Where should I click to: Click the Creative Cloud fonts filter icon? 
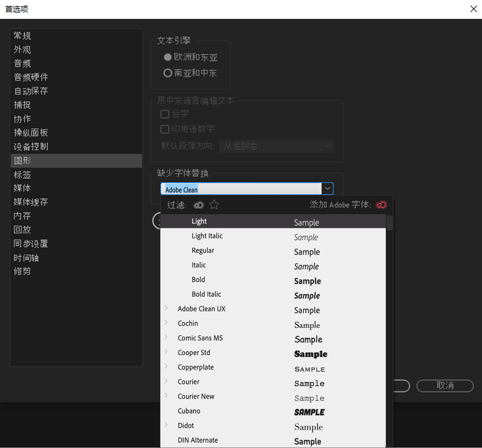coord(198,205)
